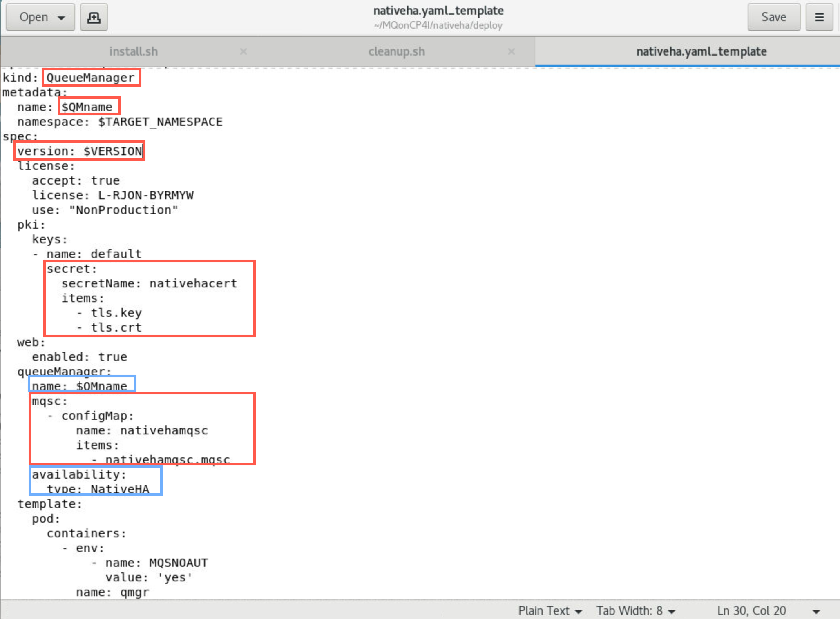840x619 pixels.
Task: Click the secret: line
Action: [71, 269]
